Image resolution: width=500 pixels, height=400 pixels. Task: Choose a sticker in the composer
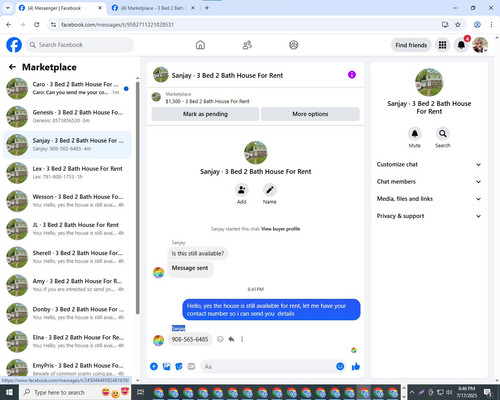(x=179, y=367)
